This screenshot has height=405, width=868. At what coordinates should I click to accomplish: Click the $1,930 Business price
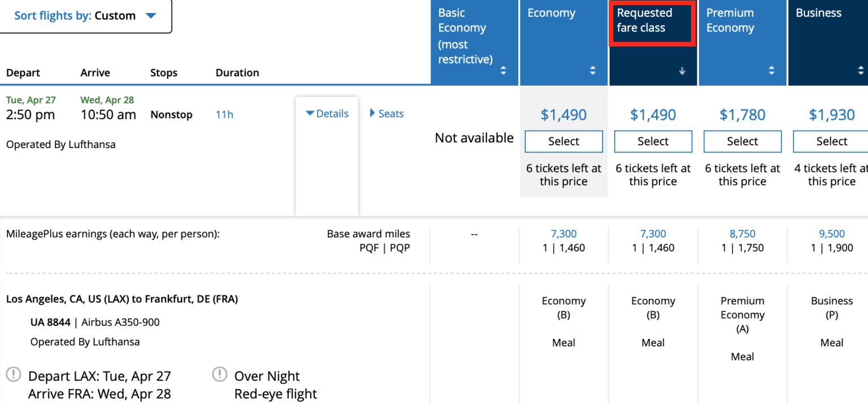(x=831, y=115)
